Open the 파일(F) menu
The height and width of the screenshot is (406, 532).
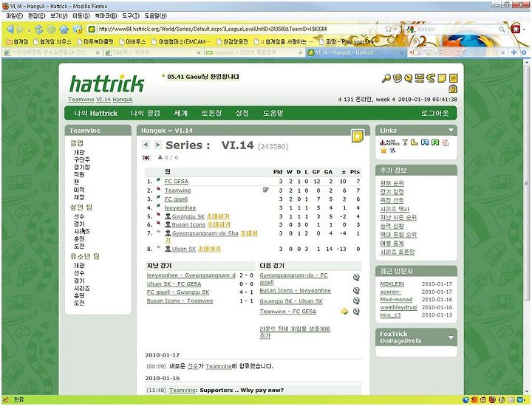[14, 16]
